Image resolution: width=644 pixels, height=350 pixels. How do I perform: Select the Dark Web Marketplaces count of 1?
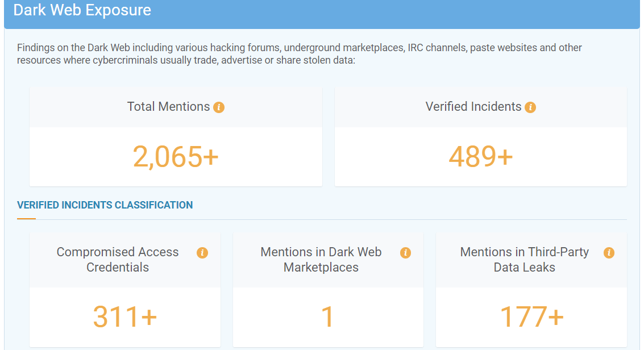point(327,317)
